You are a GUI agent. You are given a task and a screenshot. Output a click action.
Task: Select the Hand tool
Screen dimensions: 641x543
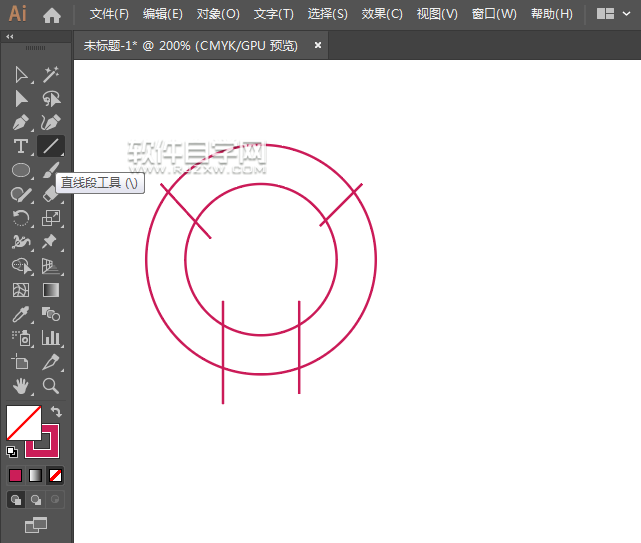pos(21,386)
